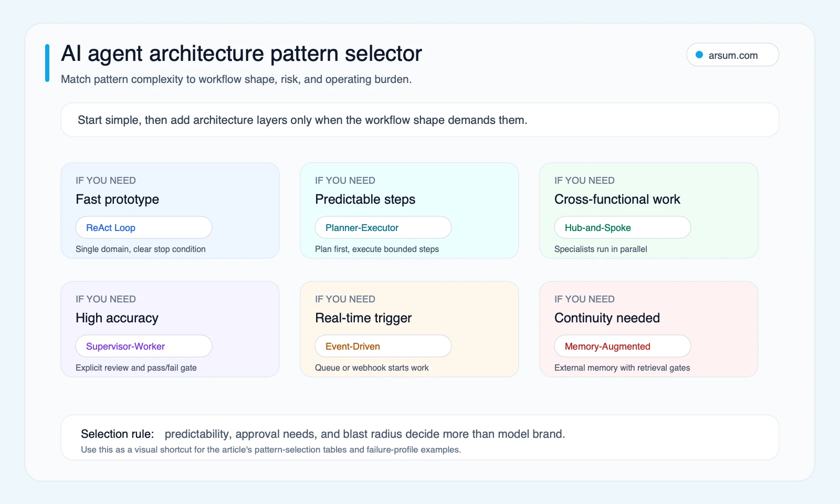Click the 'Continuity needed' heading
Image resolution: width=840 pixels, height=504 pixels.
[x=607, y=318]
